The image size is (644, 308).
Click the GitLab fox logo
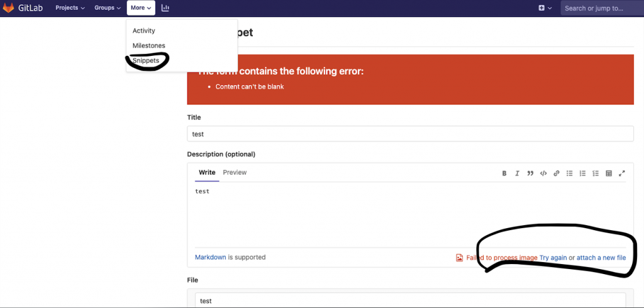click(x=9, y=8)
